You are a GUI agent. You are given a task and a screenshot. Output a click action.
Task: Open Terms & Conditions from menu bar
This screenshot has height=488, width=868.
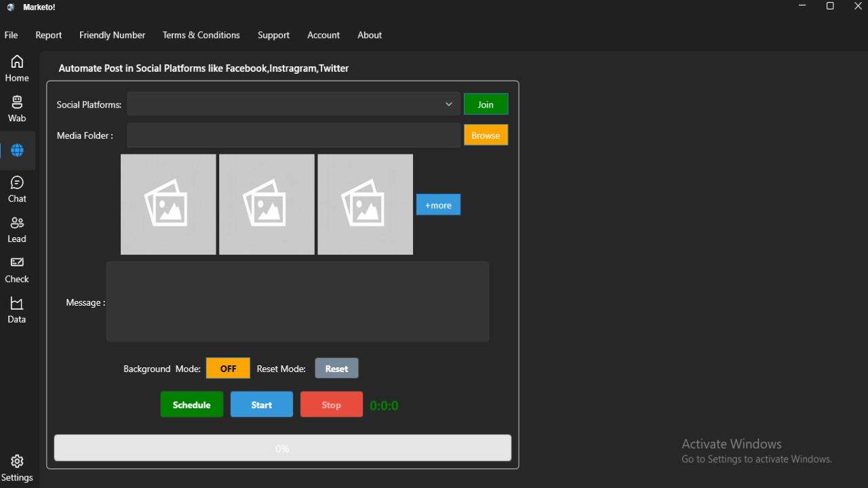coord(201,35)
